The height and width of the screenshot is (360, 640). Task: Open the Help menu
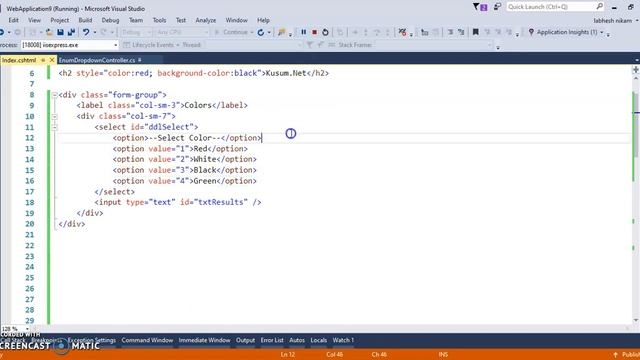[x=263, y=20]
